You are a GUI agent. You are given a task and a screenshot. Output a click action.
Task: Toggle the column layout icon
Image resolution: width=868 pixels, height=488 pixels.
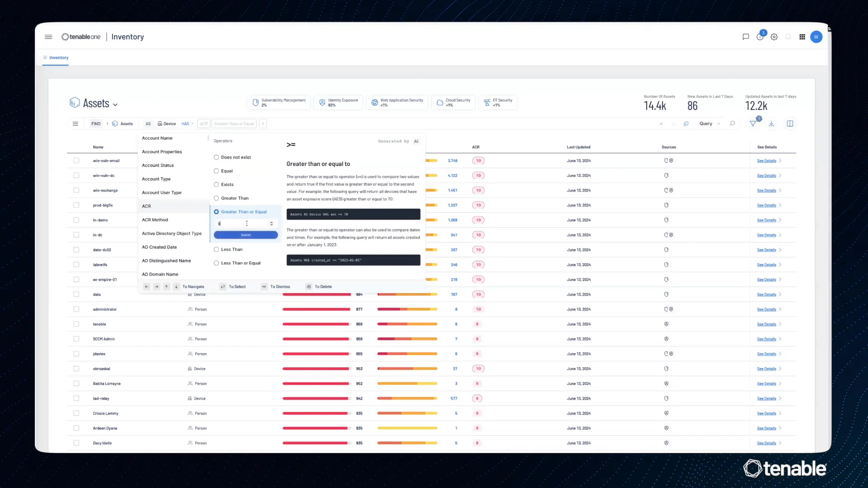[790, 124]
